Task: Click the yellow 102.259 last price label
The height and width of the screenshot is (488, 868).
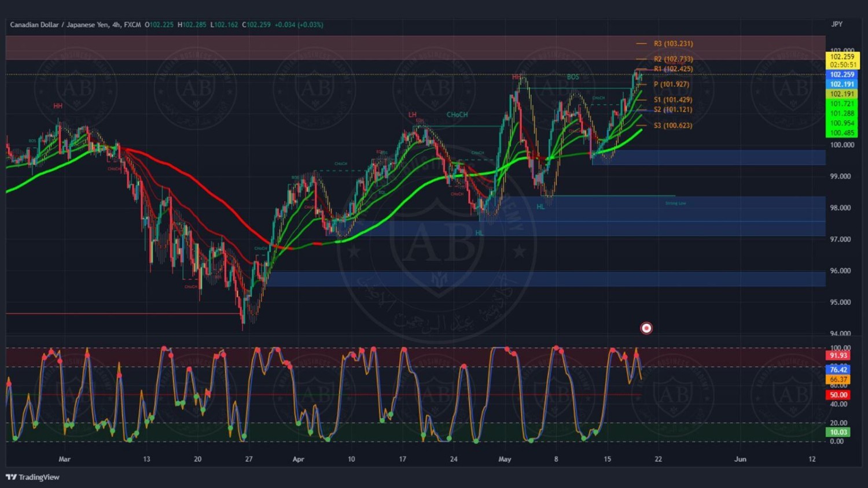Action: pyautogui.click(x=842, y=57)
